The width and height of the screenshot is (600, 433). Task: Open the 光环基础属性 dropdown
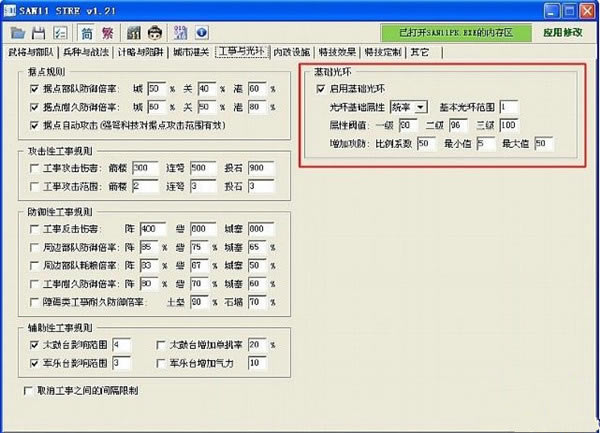420,107
